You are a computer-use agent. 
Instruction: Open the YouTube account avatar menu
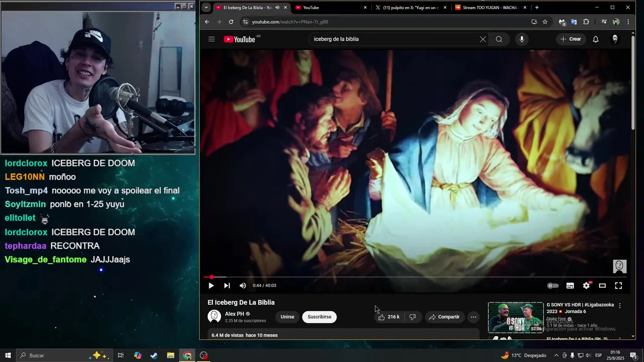(615, 39)
